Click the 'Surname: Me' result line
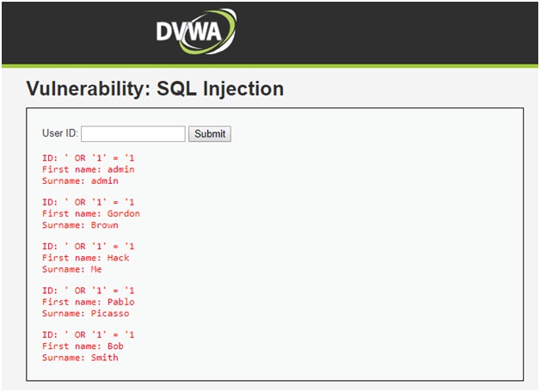The height and width of the screenshot is (392, 540). pos(72,269)
